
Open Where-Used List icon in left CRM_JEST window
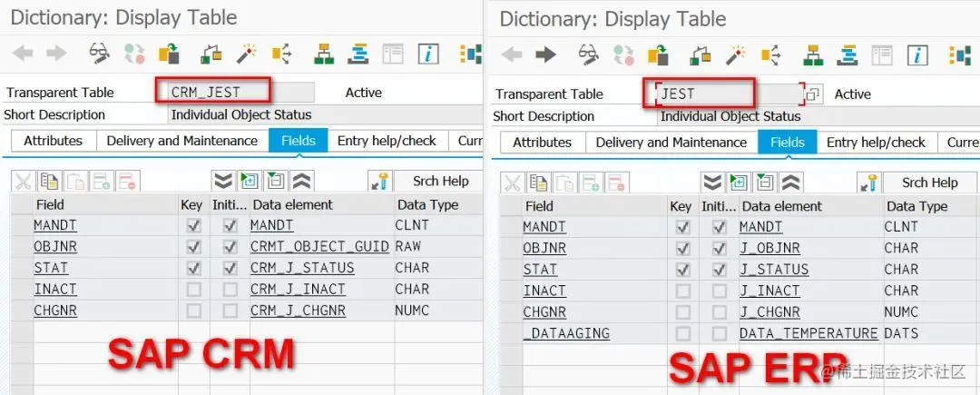click(282, 54)
